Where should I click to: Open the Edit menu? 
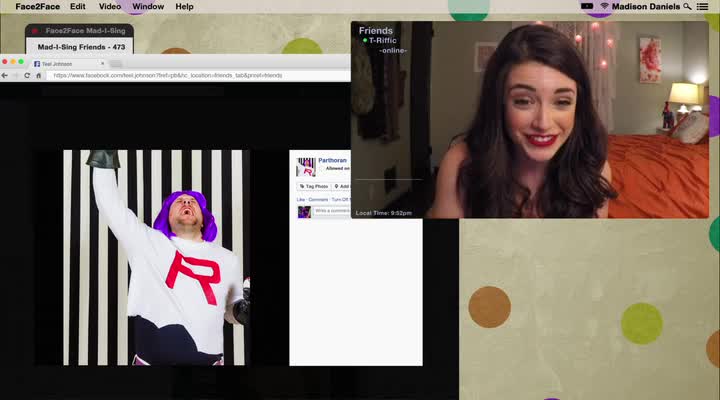[77, 7]
